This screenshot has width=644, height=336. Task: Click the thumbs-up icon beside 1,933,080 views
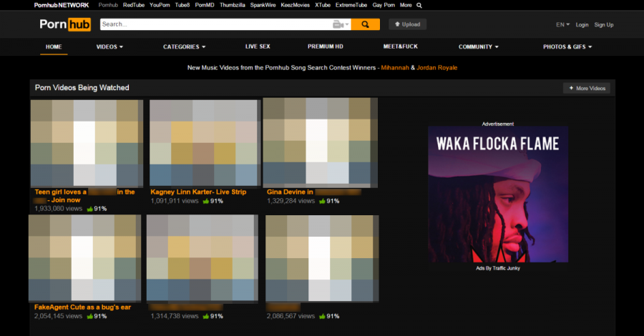tap(89, 209)
